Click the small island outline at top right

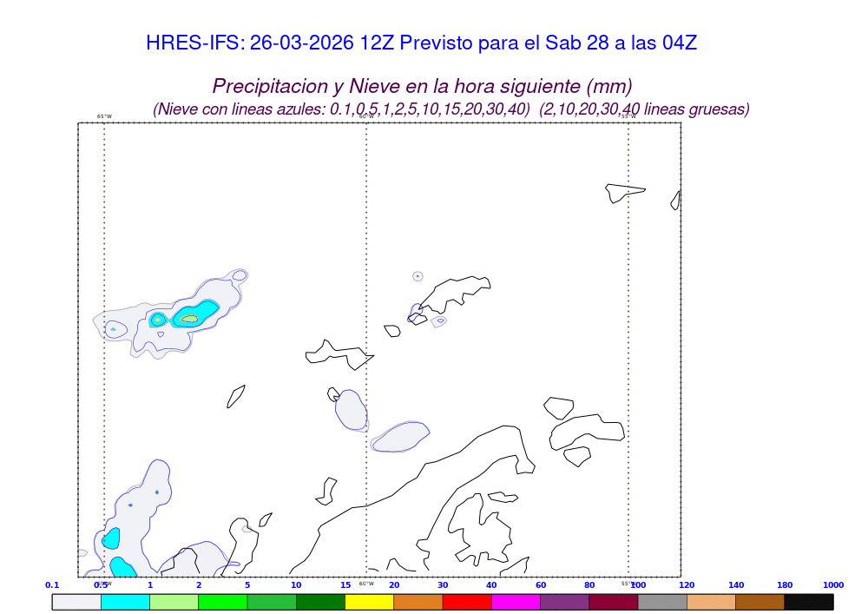click(x=625, y=192)
